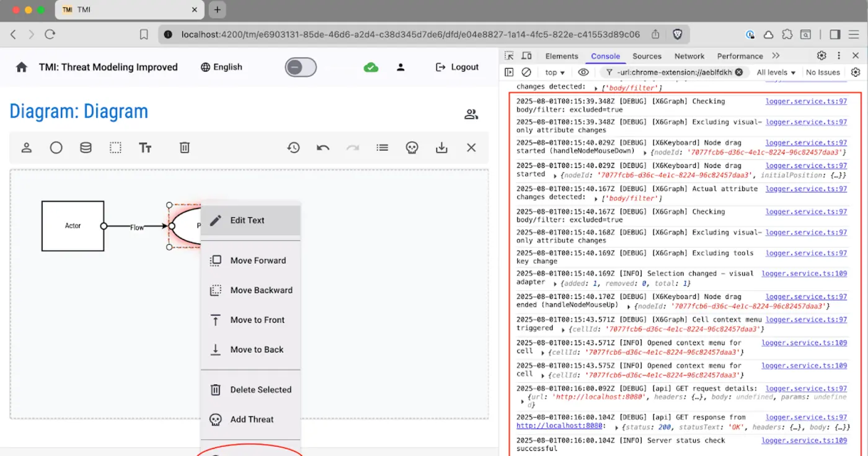Toggle the header slide switch

[301, 67]
